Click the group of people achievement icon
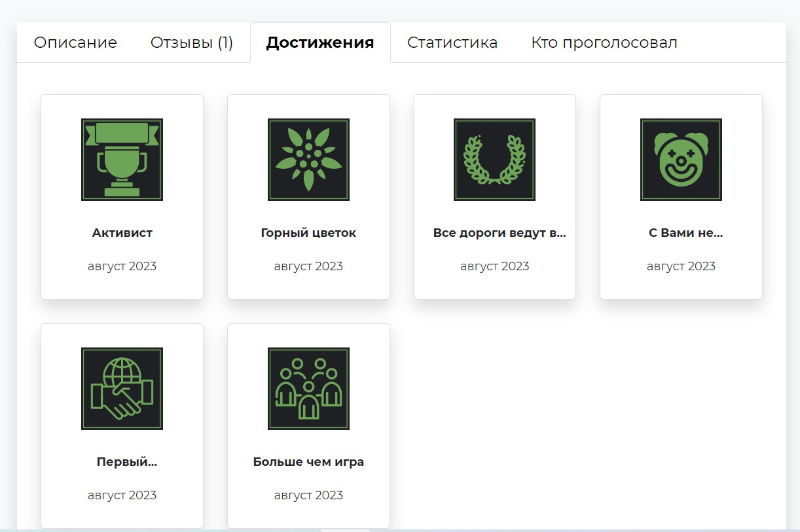The width and height of the screenshot is (800, 532). tap(308, 389)
